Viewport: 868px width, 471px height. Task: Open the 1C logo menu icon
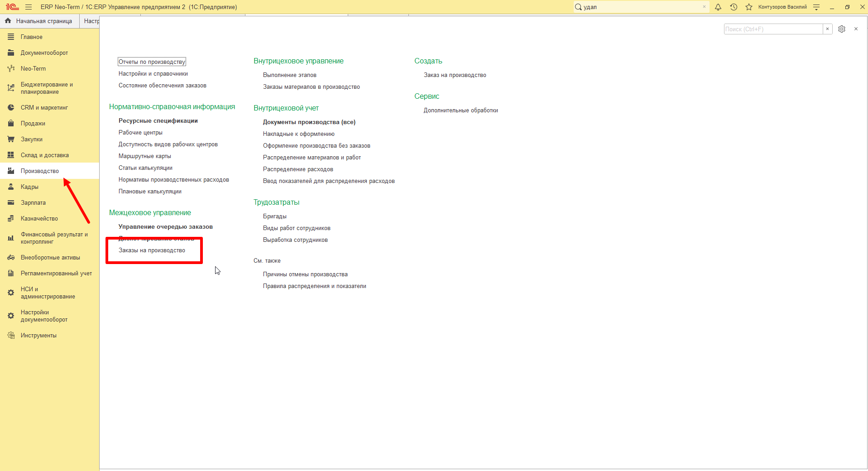(12, 7)
